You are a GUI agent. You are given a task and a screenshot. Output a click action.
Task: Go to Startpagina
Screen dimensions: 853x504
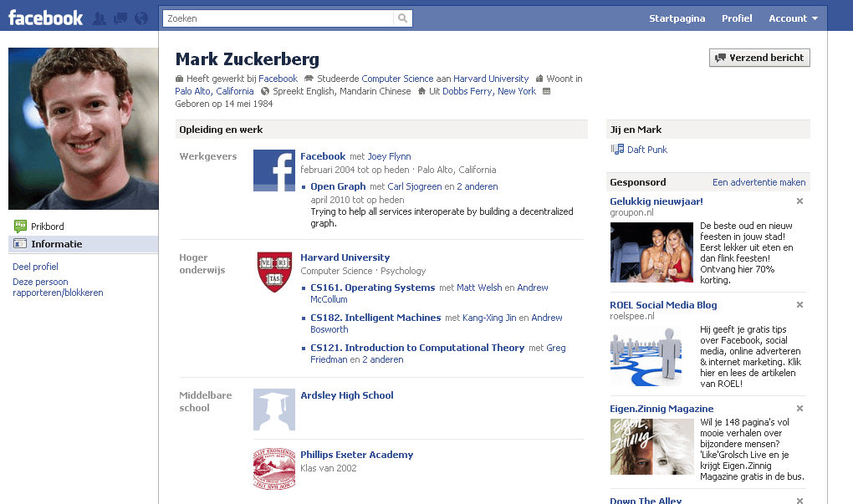tap(677, 17)
